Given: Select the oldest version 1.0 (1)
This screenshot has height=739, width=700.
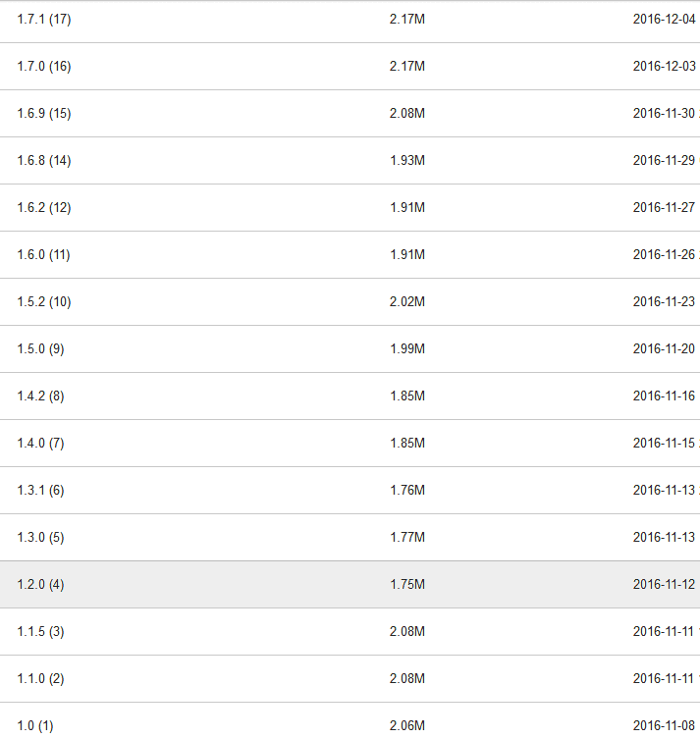Looking at the screenshot, I should coord(35,726).
